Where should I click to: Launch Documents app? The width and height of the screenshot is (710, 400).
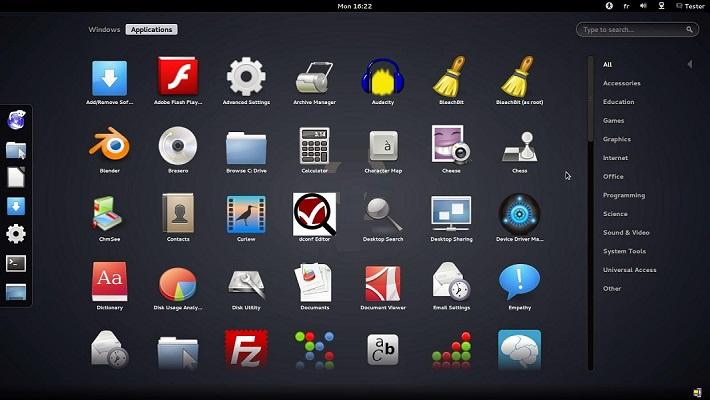tap(313, 283)
